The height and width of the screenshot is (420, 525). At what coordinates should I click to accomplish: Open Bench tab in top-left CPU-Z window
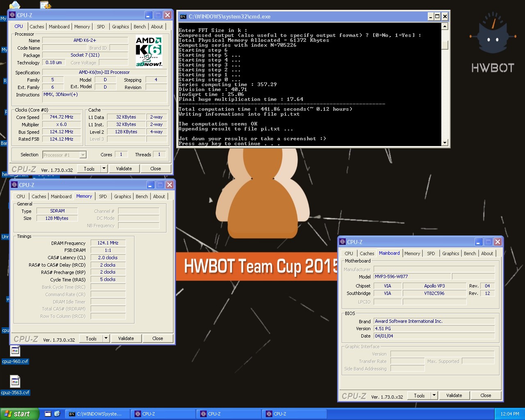[140, 27]
